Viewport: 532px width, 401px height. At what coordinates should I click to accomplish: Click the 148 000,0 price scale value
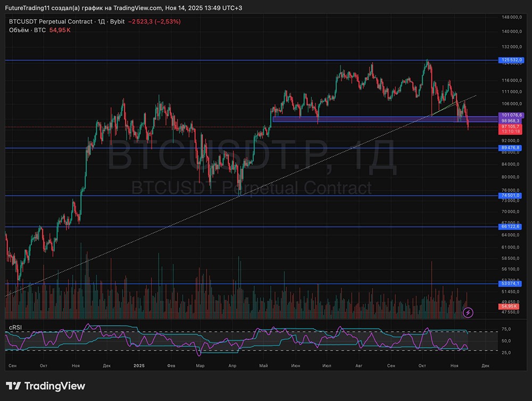(x=512, y=17)
